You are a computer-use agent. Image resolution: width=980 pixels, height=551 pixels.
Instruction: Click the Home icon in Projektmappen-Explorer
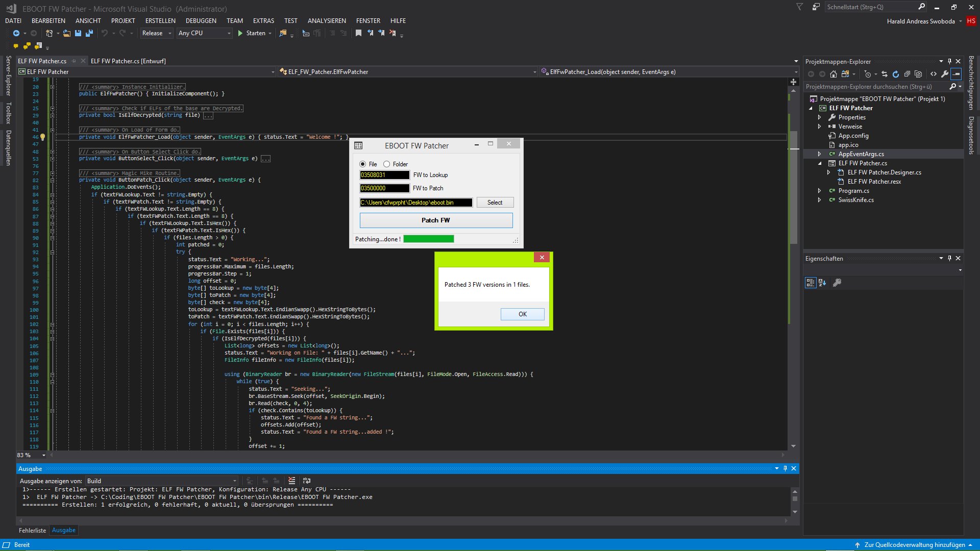tap(834, 74)
